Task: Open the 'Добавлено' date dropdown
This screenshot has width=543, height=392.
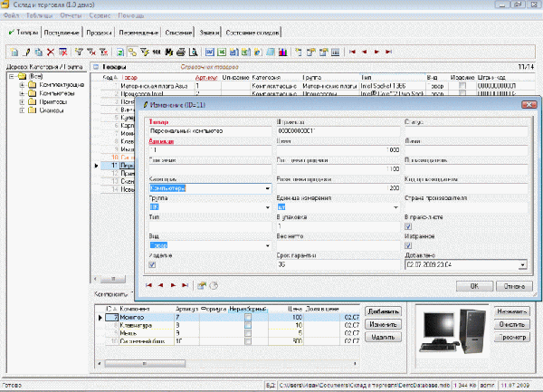Action: [x=523, y=265]
